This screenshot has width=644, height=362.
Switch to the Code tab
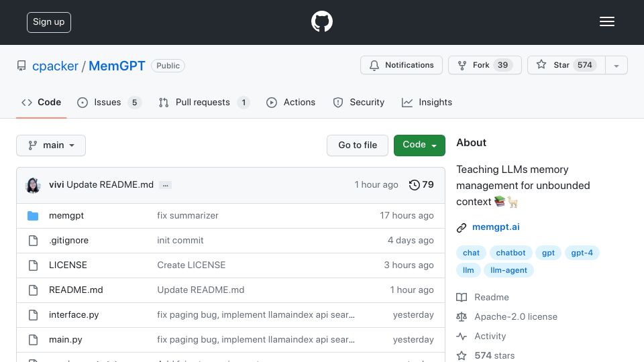pyautogui.click(x=41, y=102)
